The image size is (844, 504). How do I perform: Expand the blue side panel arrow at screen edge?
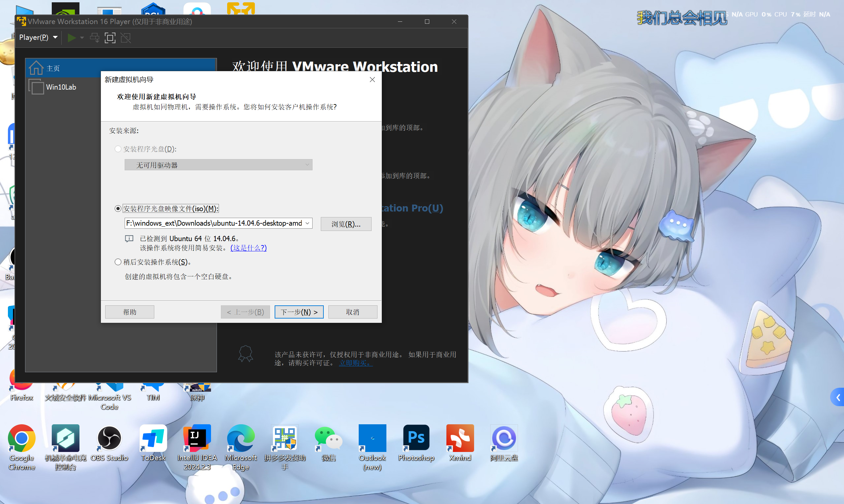pyautogui.click(x=837, y=397)
